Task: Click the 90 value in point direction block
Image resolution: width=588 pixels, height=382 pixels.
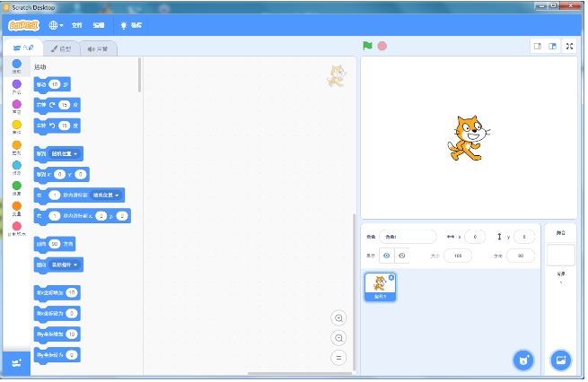Action: (55, 244)
